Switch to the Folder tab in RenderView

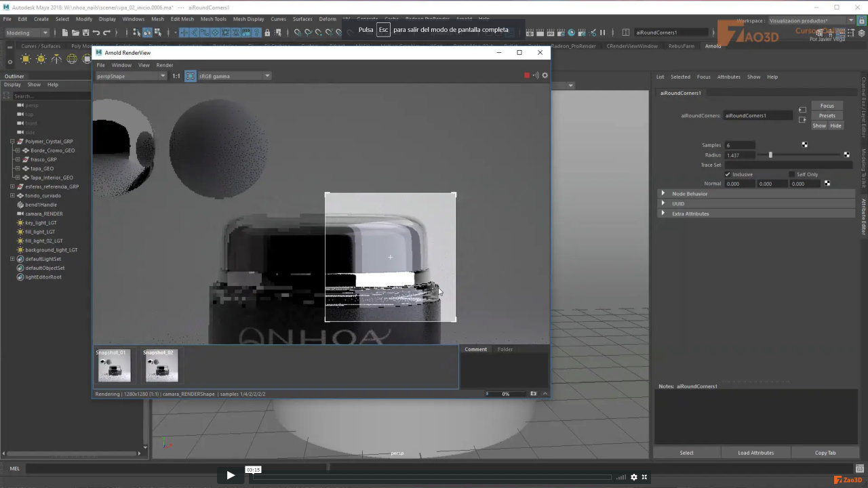click(505, 349)
